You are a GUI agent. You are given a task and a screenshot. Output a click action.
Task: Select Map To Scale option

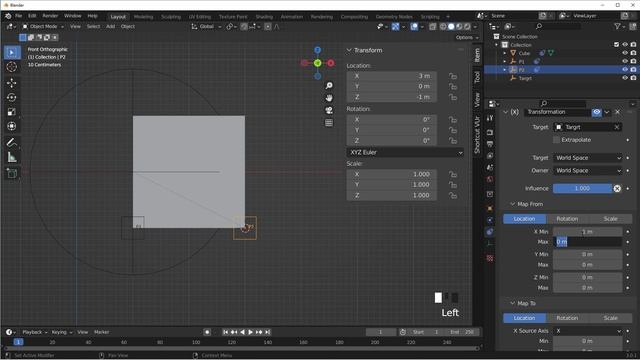point(610,318)
